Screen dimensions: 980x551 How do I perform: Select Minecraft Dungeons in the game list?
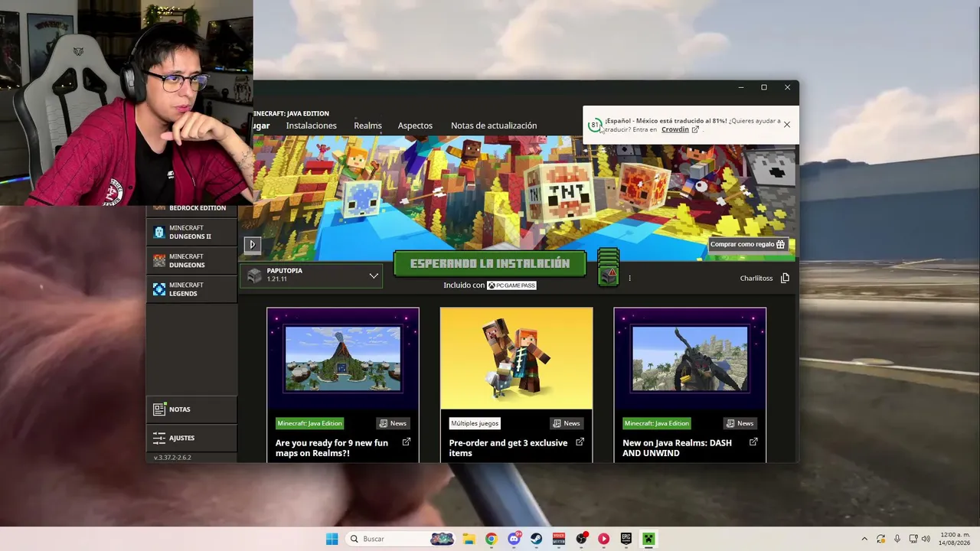(191, 261)
